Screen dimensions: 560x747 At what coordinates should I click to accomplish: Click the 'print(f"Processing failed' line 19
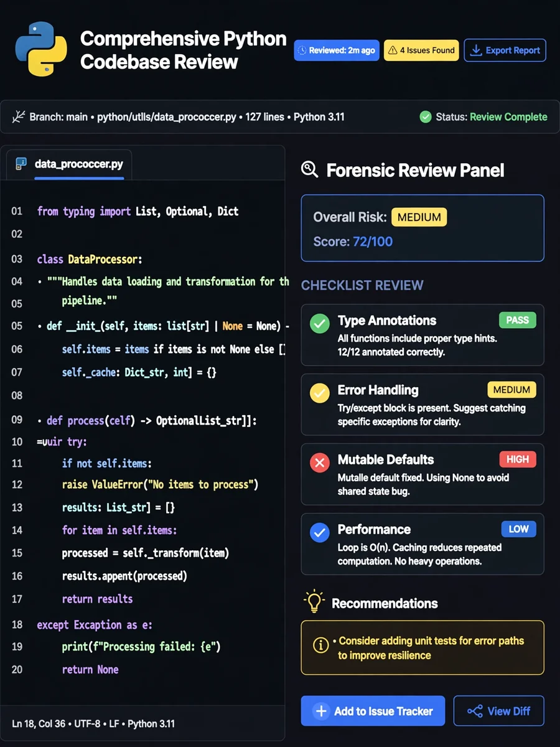pyautogui.click(x=141, y=647)
